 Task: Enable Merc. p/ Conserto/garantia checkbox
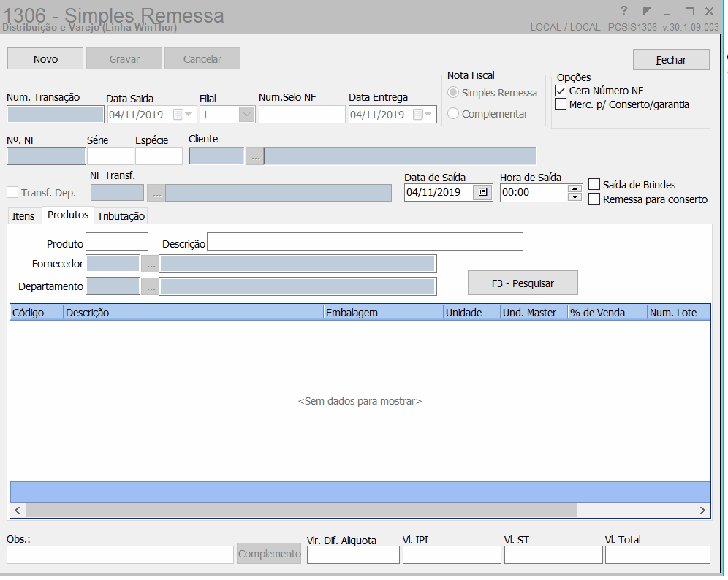click(561, 104)
